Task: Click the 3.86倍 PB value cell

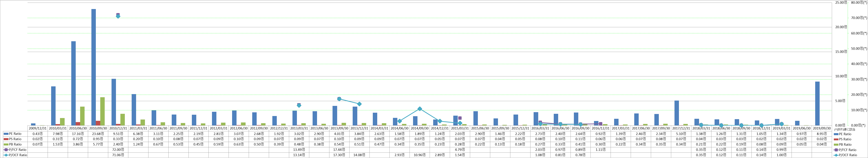Action: tap(78, 144)
